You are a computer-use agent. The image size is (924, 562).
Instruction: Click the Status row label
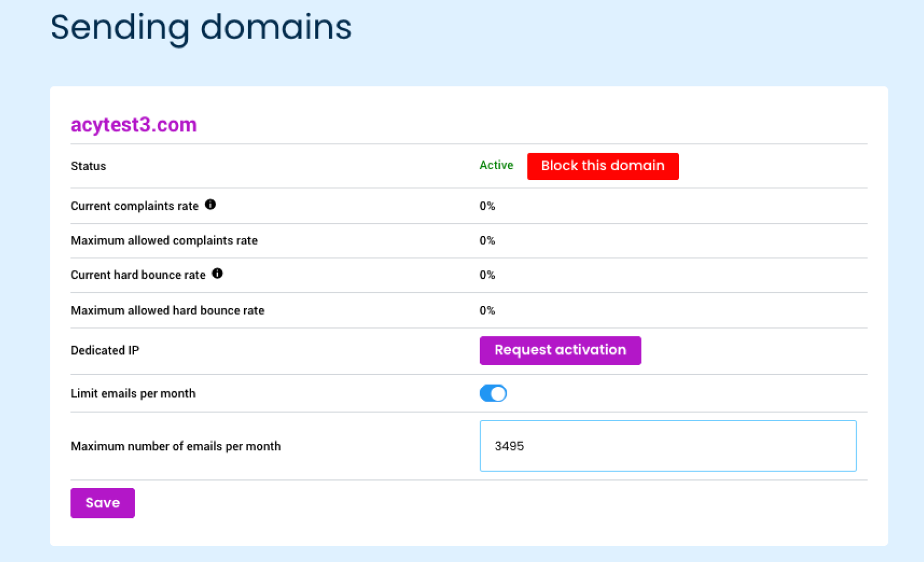88,166
